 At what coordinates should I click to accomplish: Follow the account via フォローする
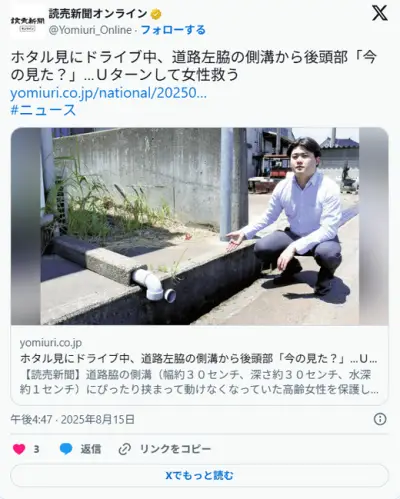(173, 30)
